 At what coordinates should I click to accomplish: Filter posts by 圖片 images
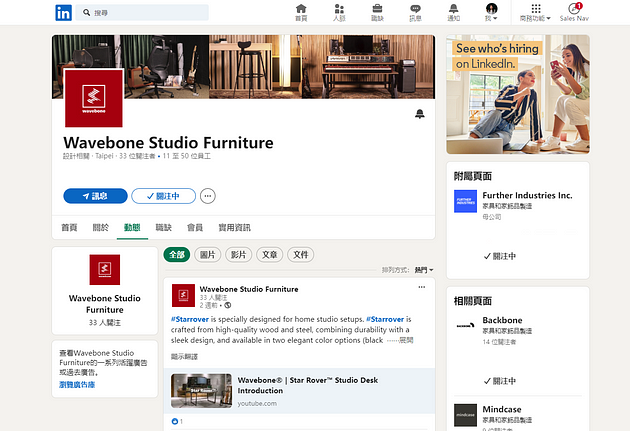click(207, 255)
